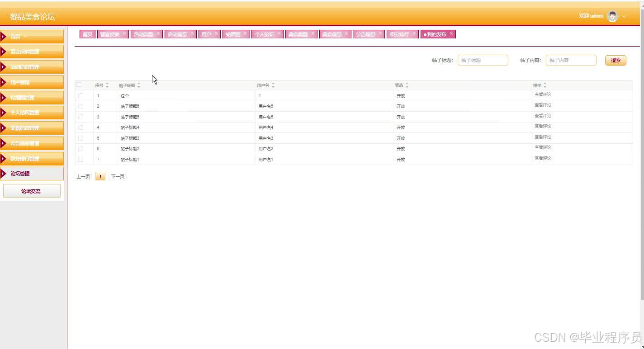Focus the 帖子标题 search input
The image size is (644, 349).
483,60
